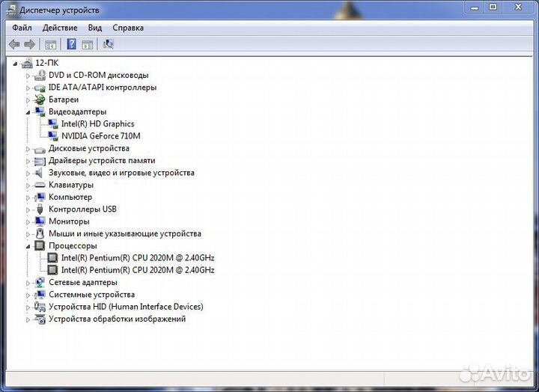Viewport: 539px width, 392px height.
Task: Click the blue Help question mark icon
Action: 71,45
